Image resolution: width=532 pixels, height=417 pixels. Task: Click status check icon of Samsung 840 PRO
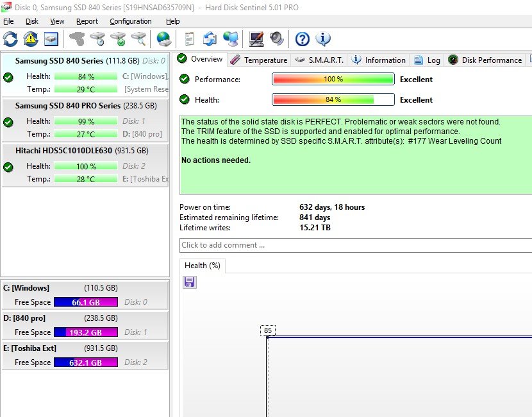[x=8, y=123]
